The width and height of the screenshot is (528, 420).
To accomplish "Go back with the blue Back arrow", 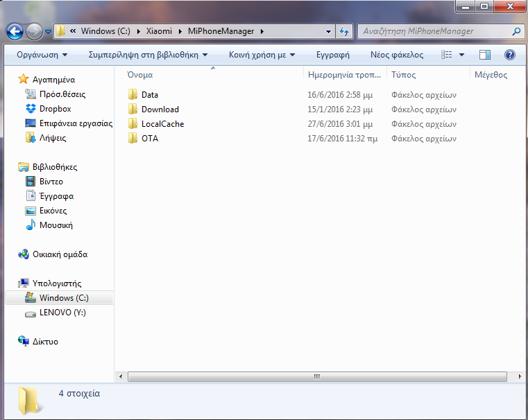I will tap(15, 32).
